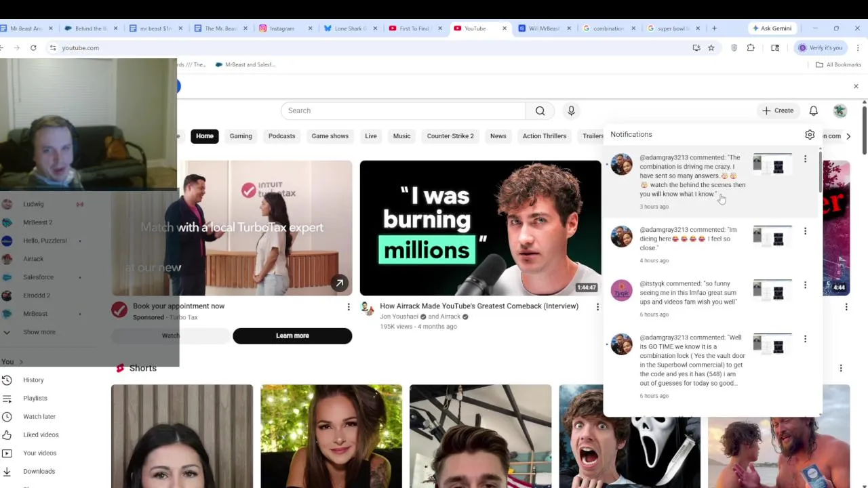Select the News category chip
The height and width of the screenshot is (488, 868).
click(x=498, y=136)
